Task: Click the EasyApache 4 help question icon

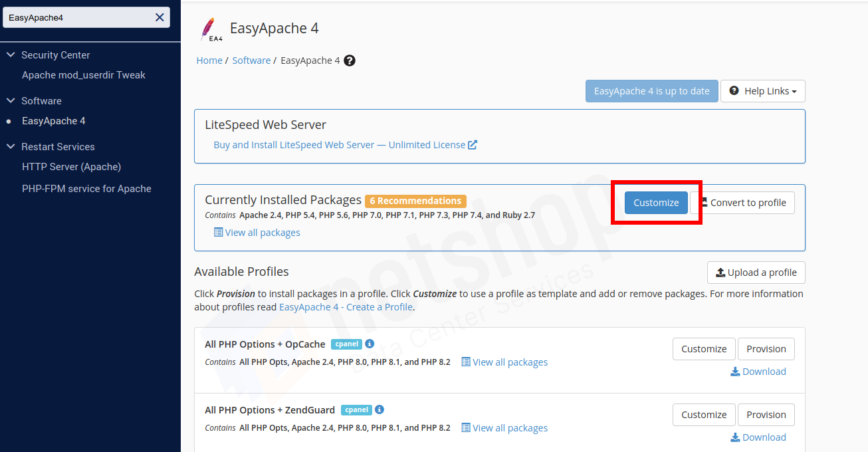Action: tap(350, 60)
